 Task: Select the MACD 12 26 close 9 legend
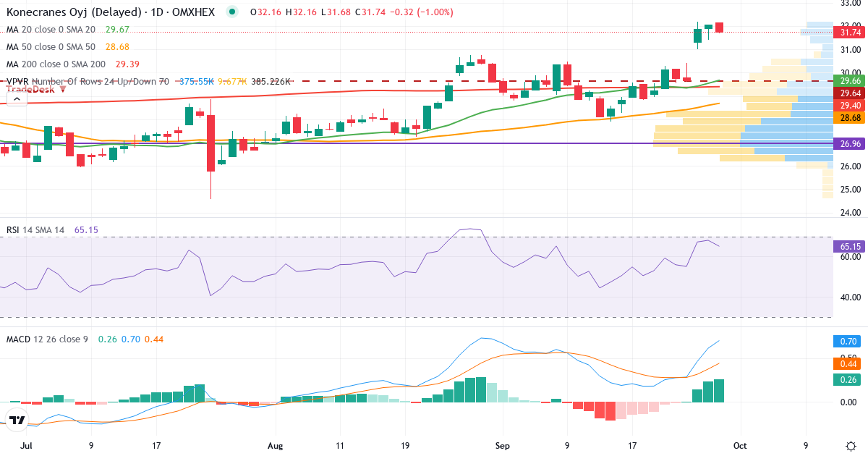tap(47, 339)
